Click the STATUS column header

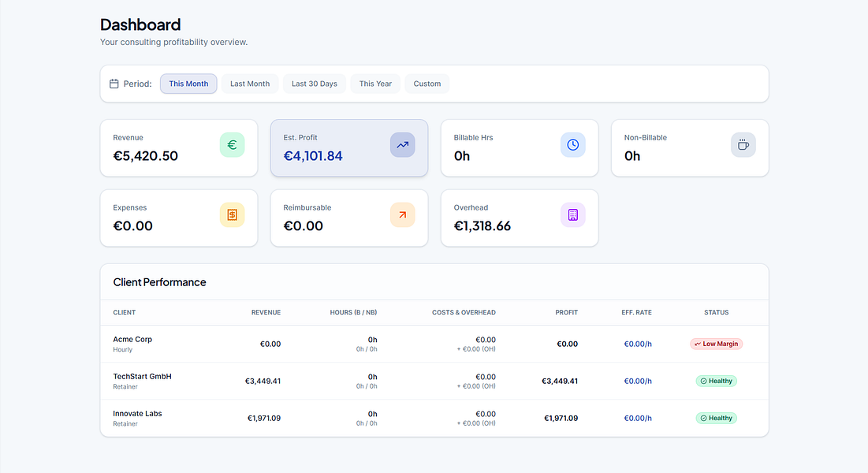click(x=717, y=312)
